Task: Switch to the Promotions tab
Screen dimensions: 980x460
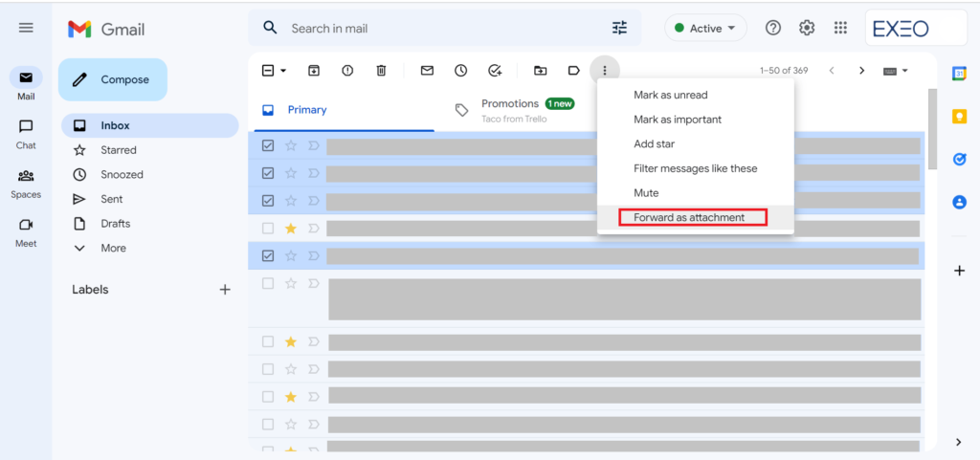Action: pos(525,110)
